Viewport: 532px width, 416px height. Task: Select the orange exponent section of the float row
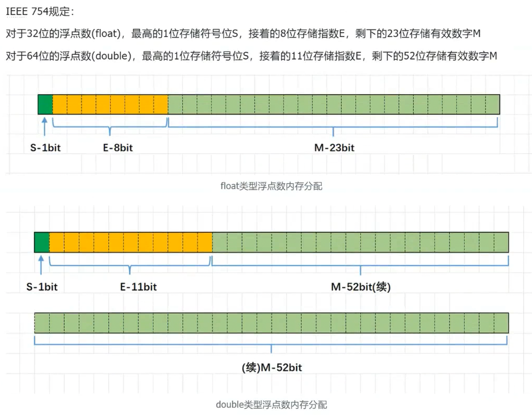pyautogui.click(x=110, y=104)
